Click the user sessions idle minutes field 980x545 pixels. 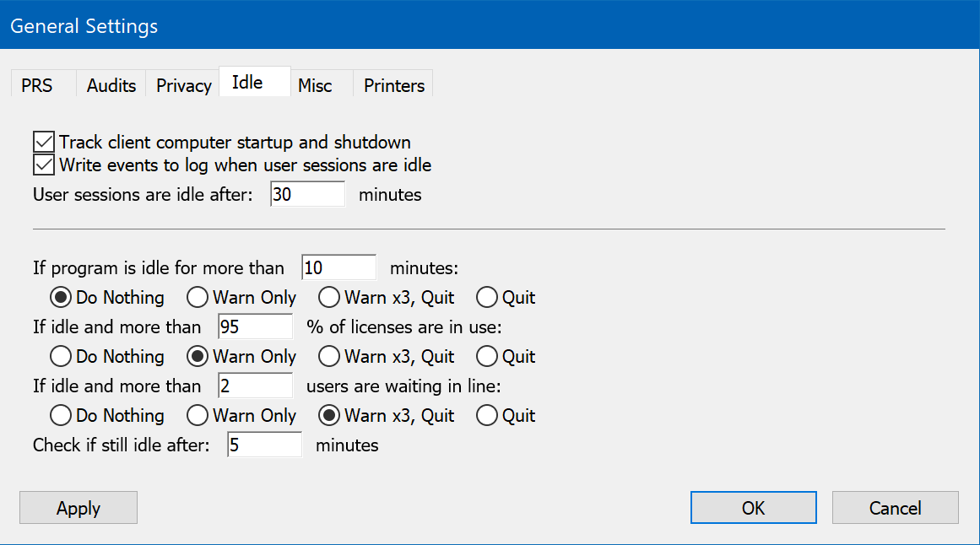[x=307, y=194]
